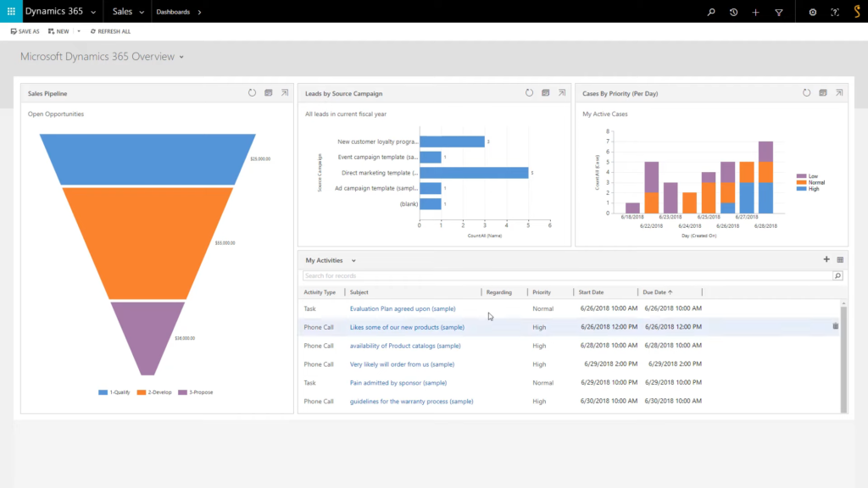Open the Quick Create with the plus icon

[x=757, y=12]
